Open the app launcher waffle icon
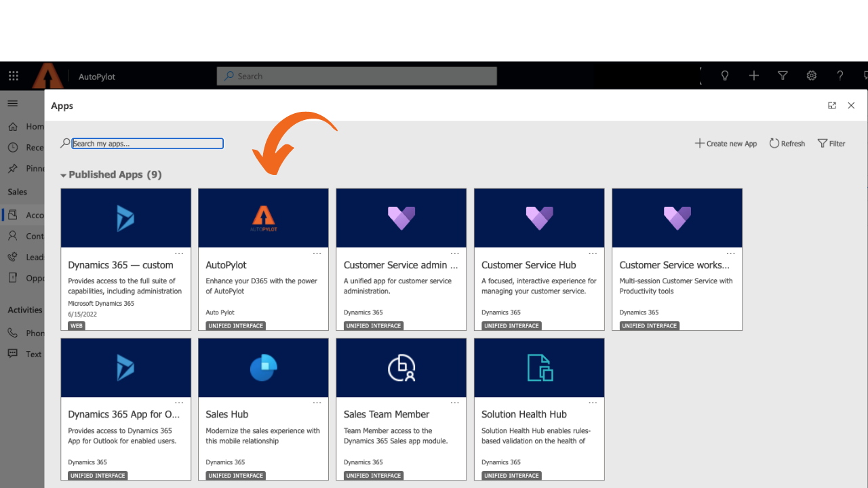The height and width of the screenshot is (488, 868). tap(14, 76)
